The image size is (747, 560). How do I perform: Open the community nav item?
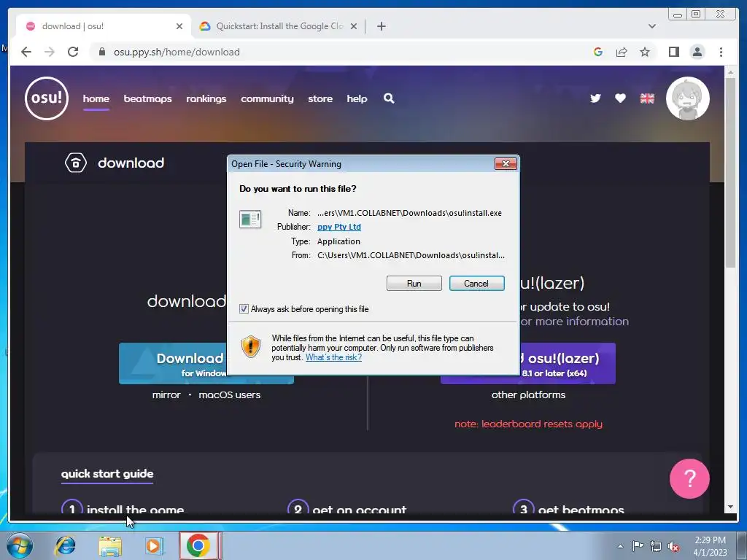pyautogui.click(x=267, y=98)
